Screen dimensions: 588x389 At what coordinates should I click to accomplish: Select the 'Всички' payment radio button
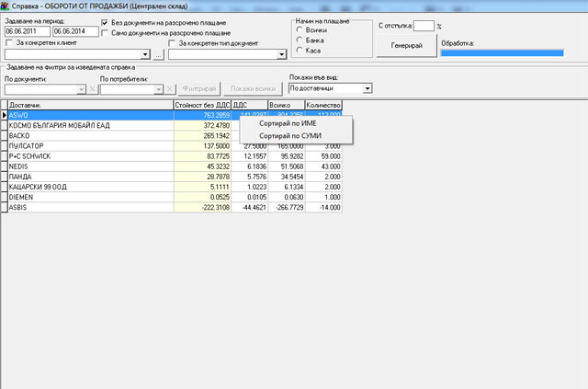[x=300, y=29]
